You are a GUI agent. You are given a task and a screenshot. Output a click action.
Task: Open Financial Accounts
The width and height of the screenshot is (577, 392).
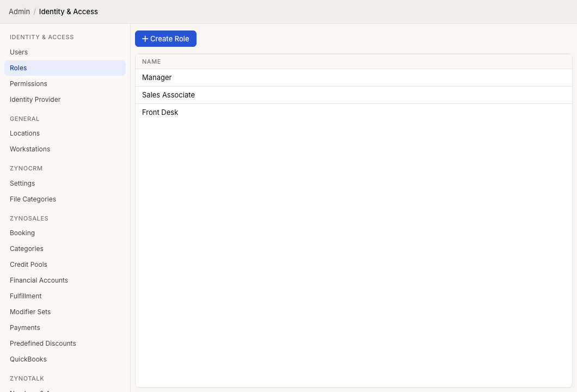click(65, 280)
